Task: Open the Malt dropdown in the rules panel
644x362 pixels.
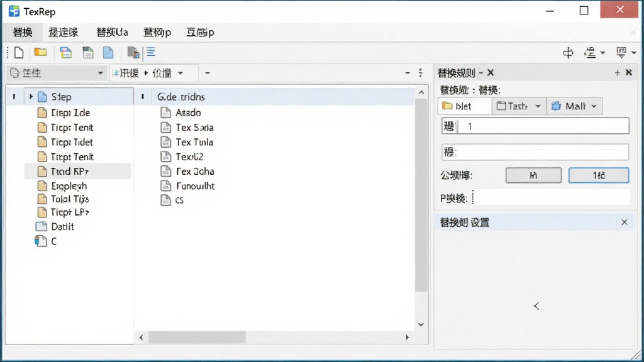Action: coord(574,106)
